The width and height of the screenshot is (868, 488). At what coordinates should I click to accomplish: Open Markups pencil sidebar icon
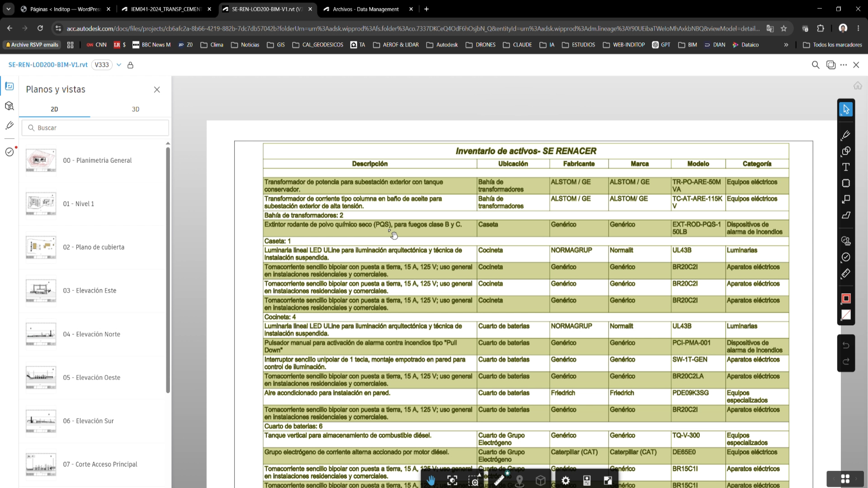click(9, 126)
